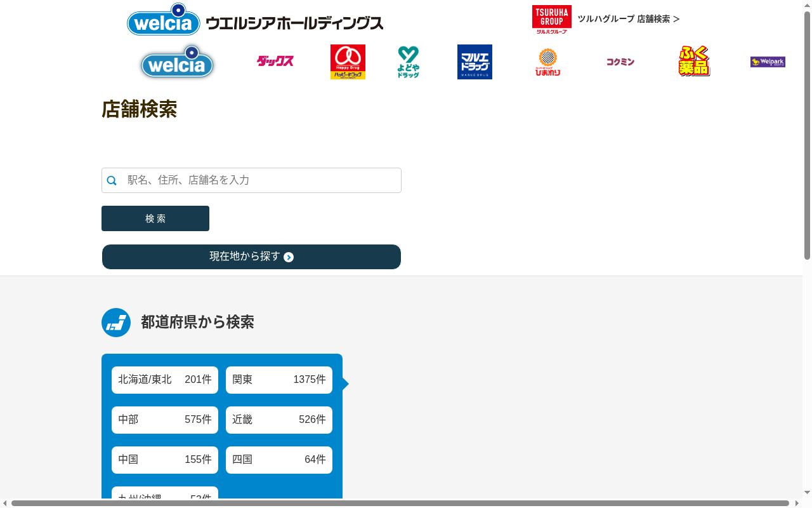Choose the ひまわり sunflower brand logo
The image size is (812, 508).
548,62
